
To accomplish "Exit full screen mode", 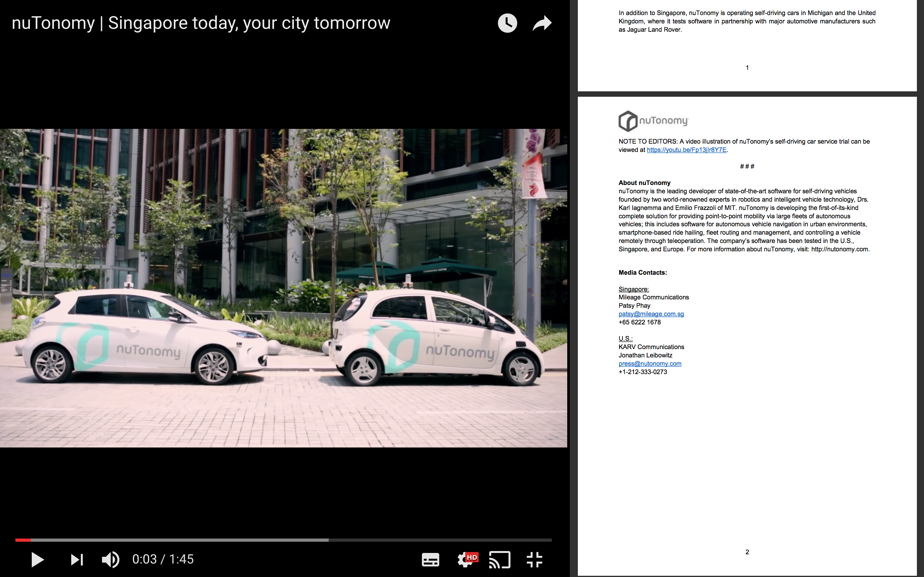I will [x=534, y=560].
